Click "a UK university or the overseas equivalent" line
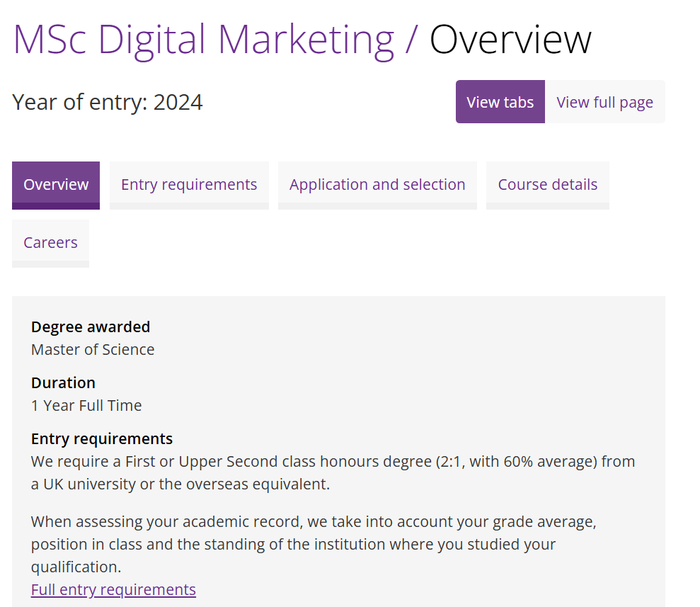This screenshot has height=607, width=700. point(180,485)
